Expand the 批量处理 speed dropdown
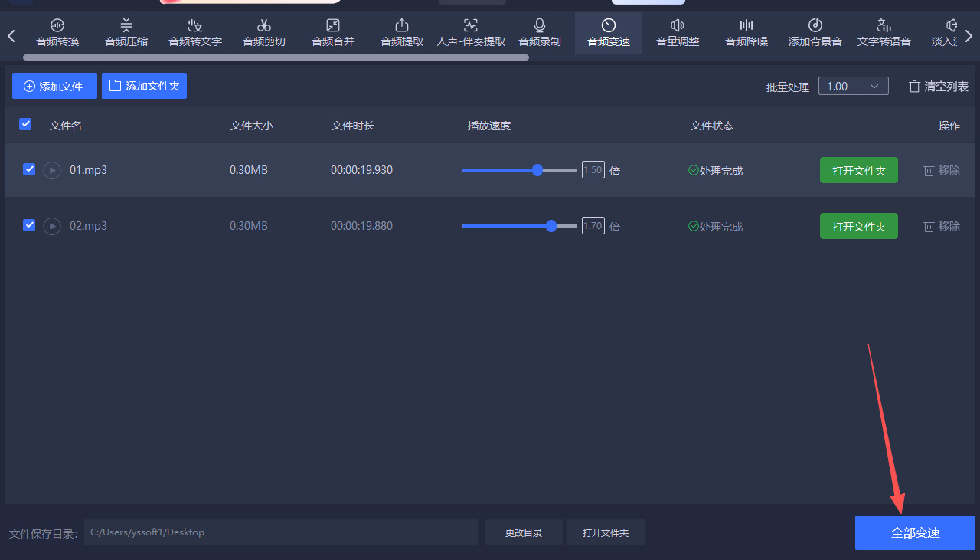Image resolution: width=980 pixels, height=560 pixels. pos(854,87)
